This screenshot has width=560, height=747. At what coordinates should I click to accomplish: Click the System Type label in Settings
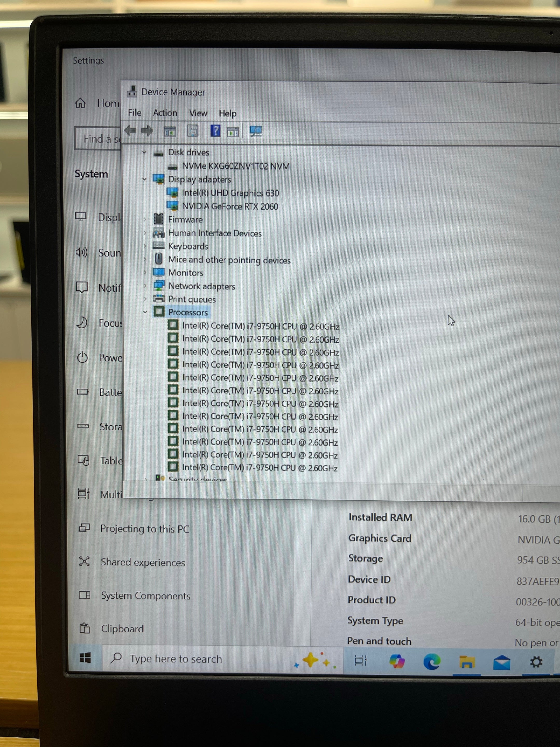coord(375,621)
